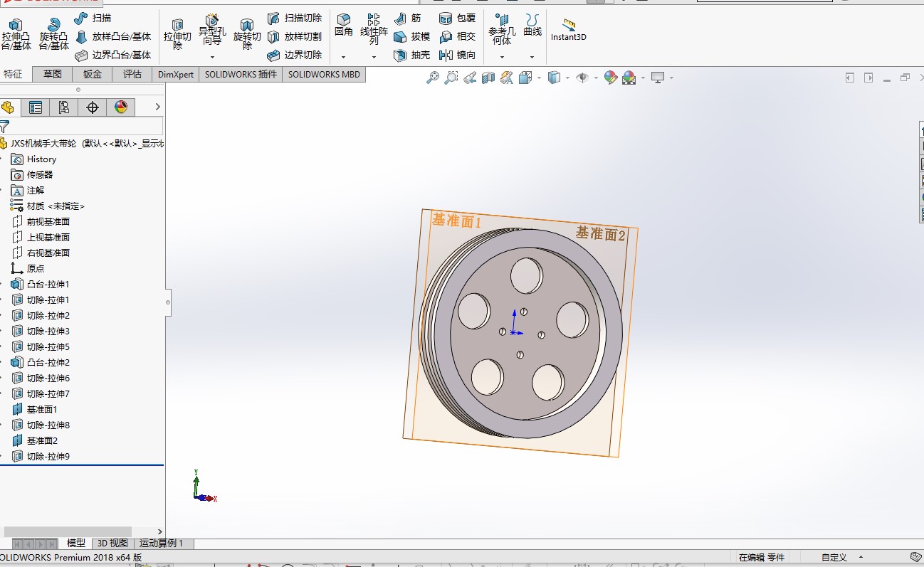Activate the zoom to area tool
The height and width of the screenshot is (567, 924).
tap(451, 78)
